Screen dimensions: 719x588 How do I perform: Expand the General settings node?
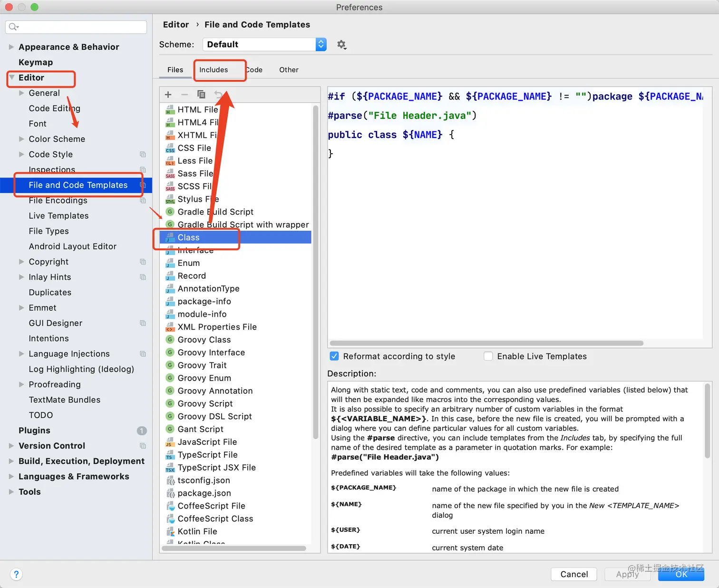21,93
